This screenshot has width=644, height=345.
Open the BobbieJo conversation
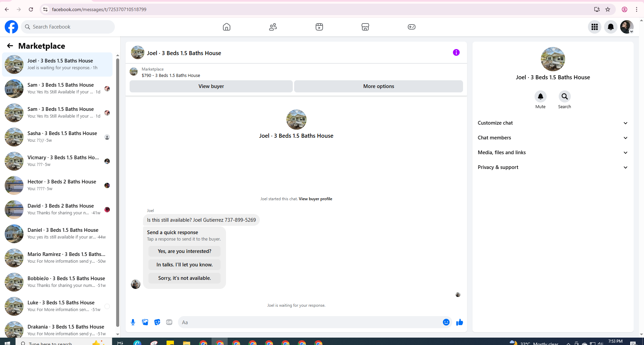tap(57, 282)
